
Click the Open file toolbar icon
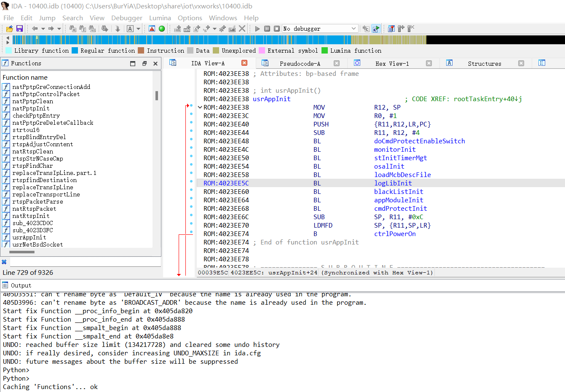coord(9,29)
